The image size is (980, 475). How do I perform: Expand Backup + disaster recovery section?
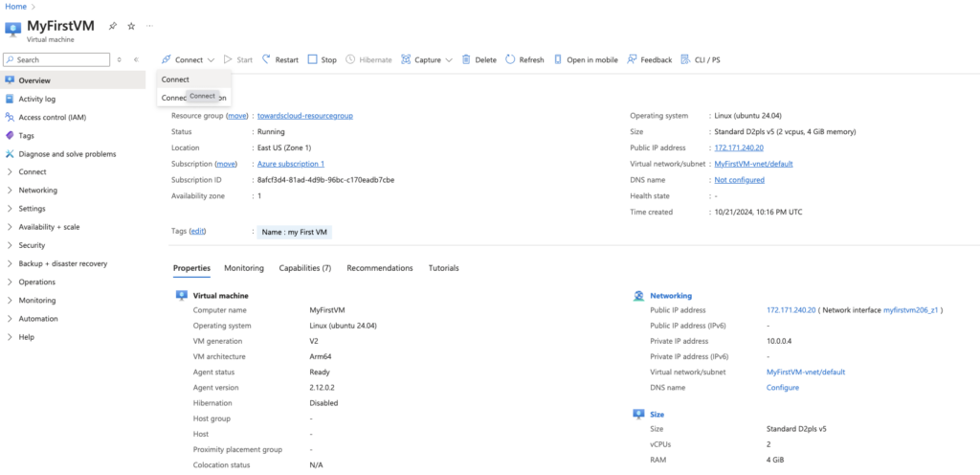(x=10, y=263)
